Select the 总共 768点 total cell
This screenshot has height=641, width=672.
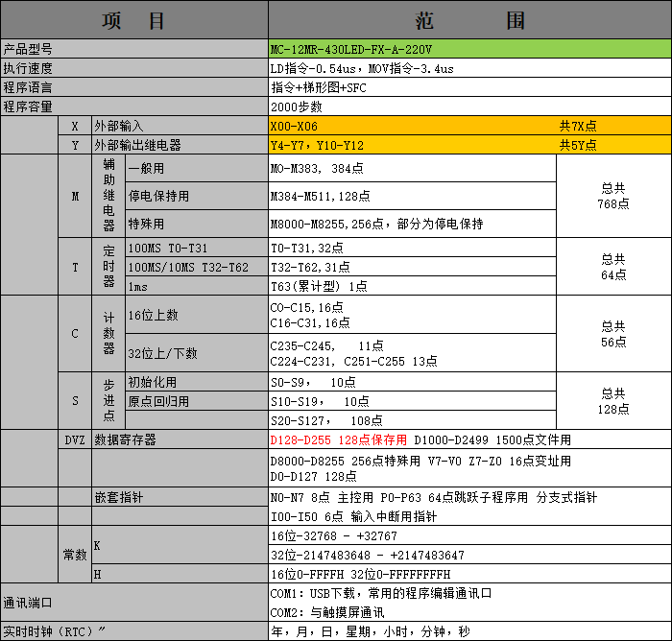click(x=613, y=196)
